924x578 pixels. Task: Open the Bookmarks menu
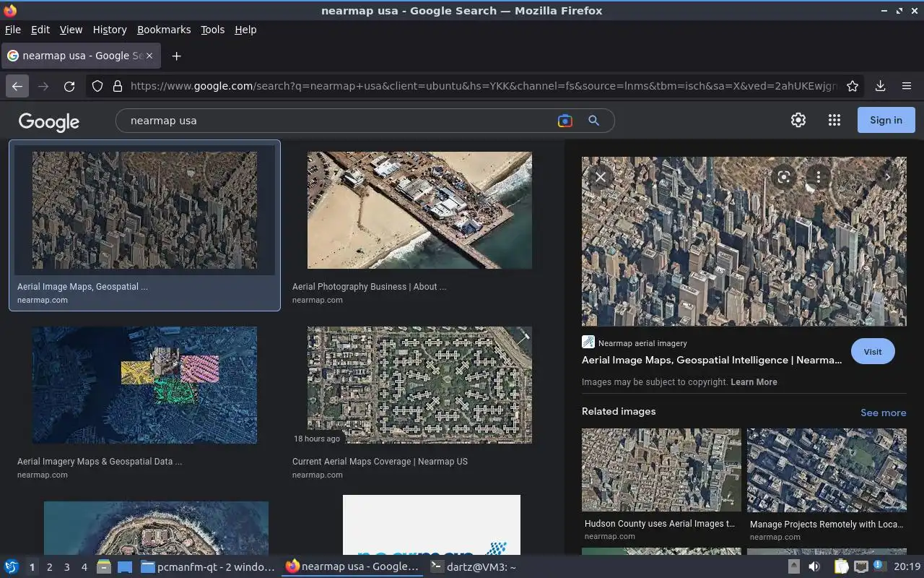click(164, 30)
